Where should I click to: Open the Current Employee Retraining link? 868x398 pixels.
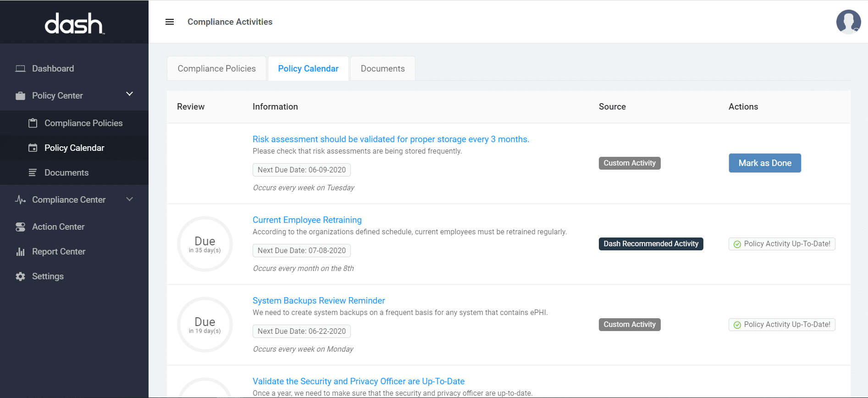(307, 220)
